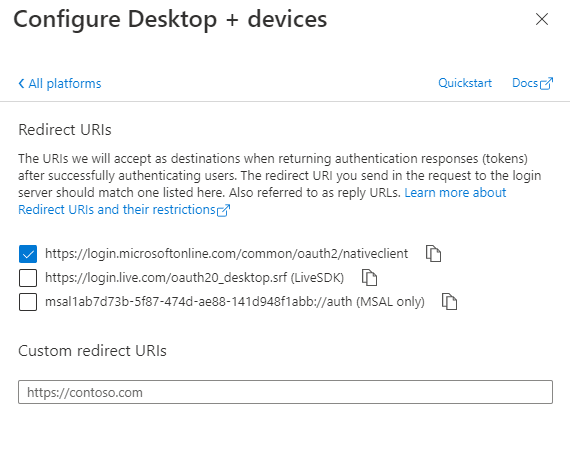This screenshot has height=476, width=570.
Task: Click the back chevron before All platforms
Action: pos(21,84)
